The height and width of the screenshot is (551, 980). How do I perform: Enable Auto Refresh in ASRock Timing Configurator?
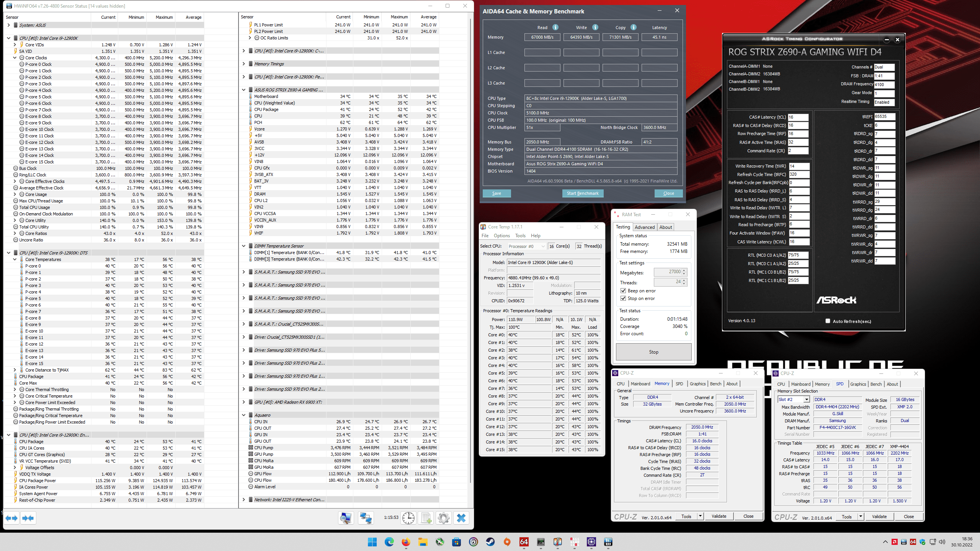pyautogui.click(x=828, y=321)
